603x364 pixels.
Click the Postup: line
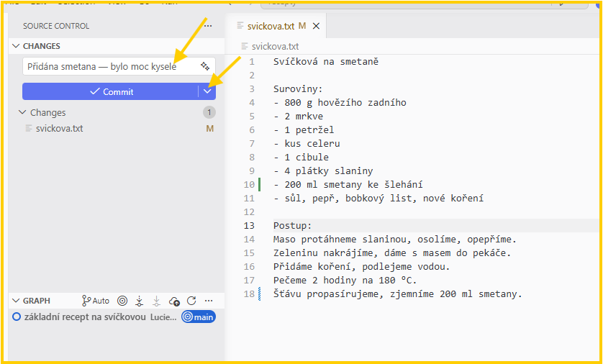point(293,226)
